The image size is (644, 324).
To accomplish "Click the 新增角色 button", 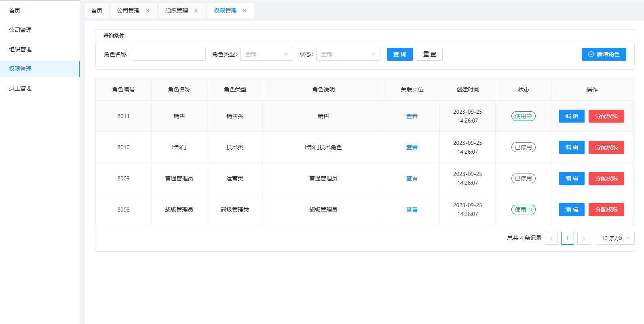I will coord(604,54).
